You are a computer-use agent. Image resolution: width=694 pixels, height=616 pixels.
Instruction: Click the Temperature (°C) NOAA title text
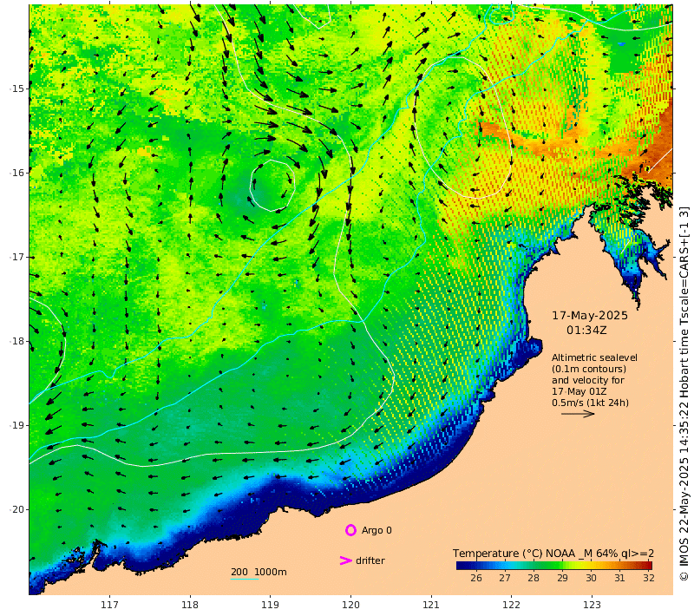click(553, 554)
